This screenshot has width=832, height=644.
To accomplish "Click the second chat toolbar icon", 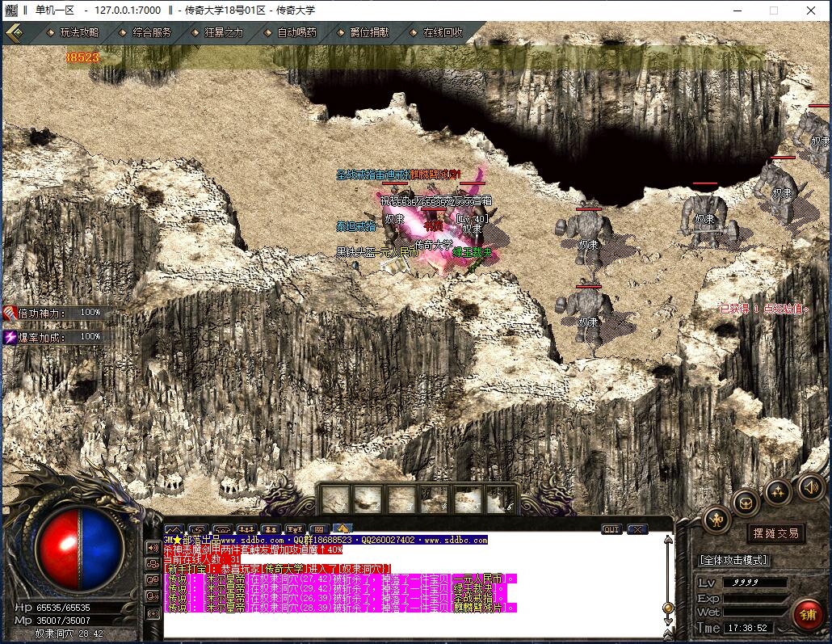I will 198,528.
